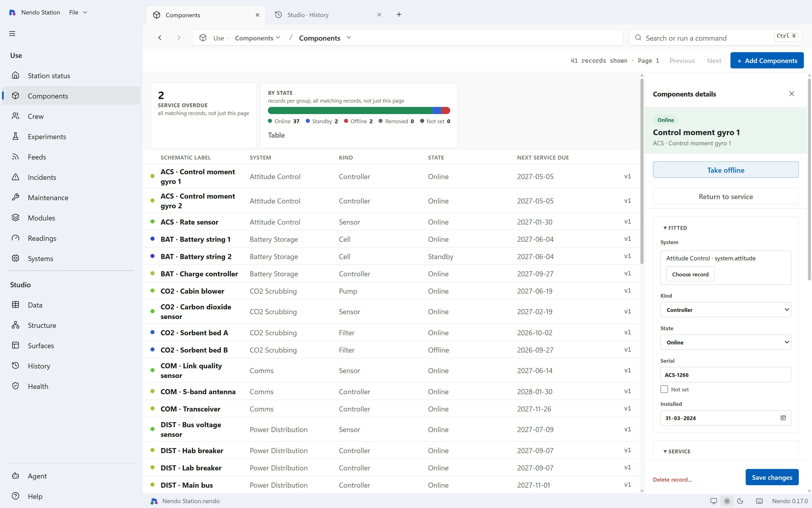Click the Take offline button

725,170
